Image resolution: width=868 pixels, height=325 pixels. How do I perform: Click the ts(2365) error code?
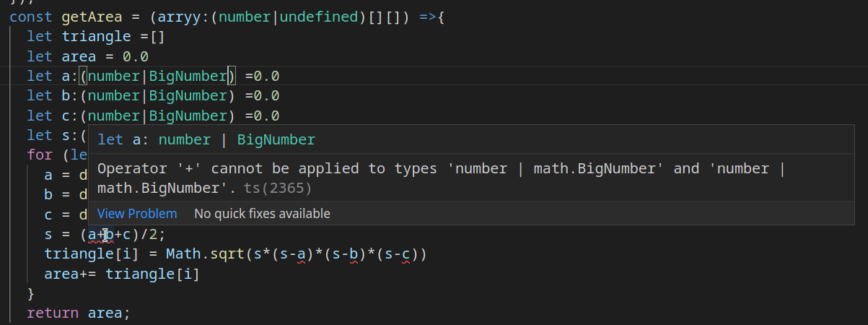coord(278,188)
